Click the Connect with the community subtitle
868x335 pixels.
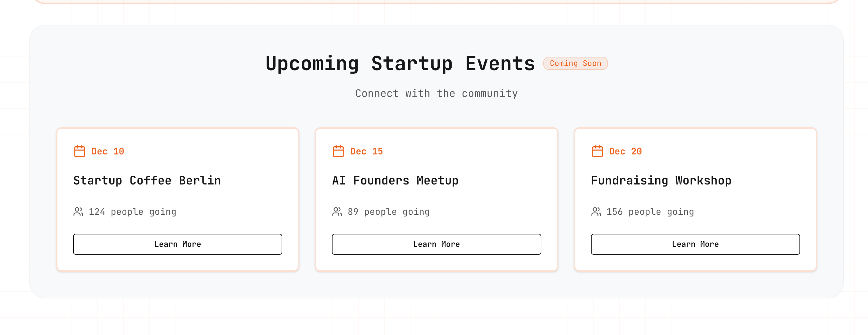[x=436, y=93]
